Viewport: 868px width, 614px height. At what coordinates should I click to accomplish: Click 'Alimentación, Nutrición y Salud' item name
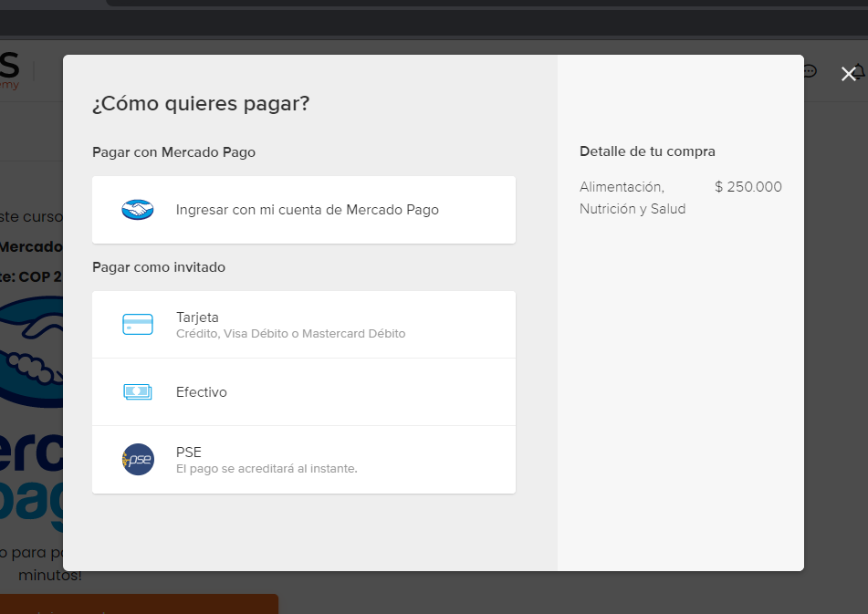coord(633,197)
